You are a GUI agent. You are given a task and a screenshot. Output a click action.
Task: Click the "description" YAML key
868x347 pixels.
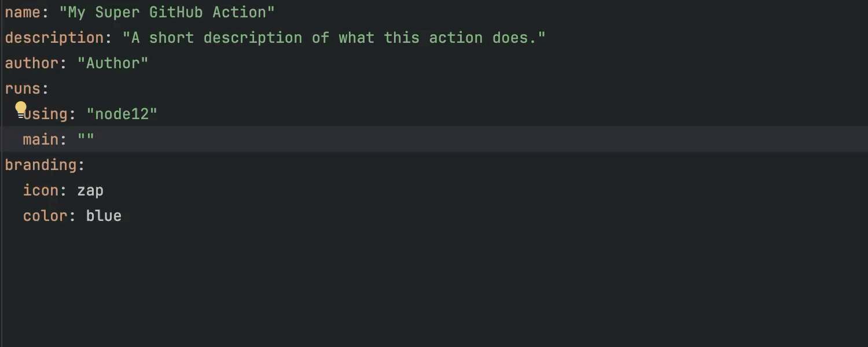[x=54, y=38]
